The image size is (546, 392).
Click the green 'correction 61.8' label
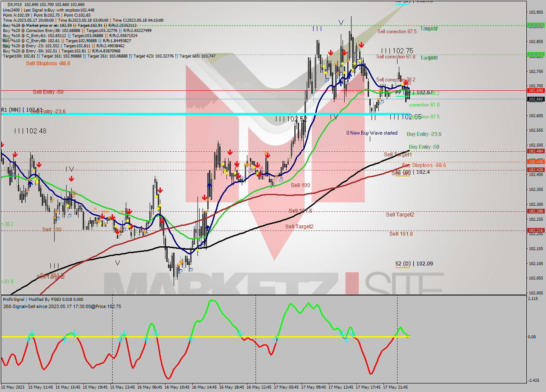pyautogui.click(x=424, y=104)
